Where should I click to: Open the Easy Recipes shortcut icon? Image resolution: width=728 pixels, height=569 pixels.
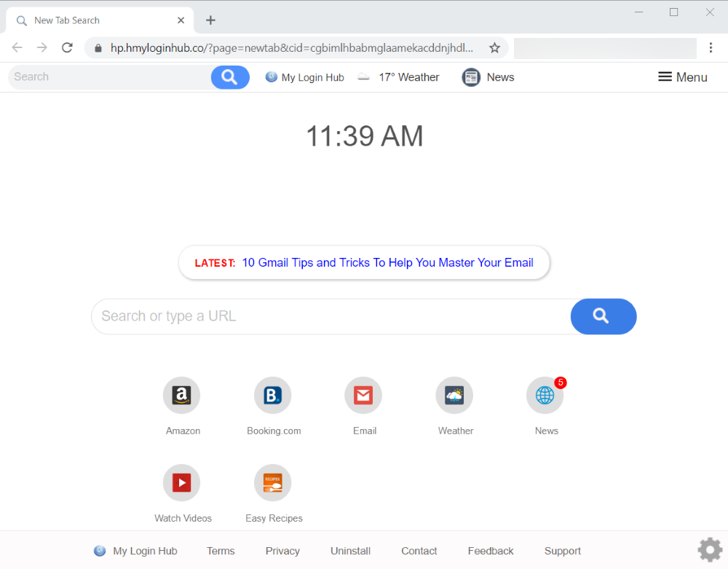point(272,482)
